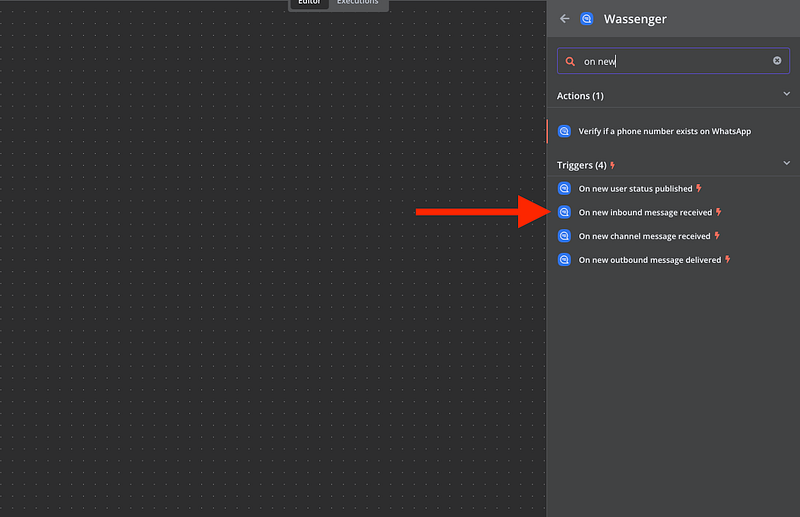Switch to the Editor tab
The height and width of the screenshot is (517, 800).
[x=308, y=3]
